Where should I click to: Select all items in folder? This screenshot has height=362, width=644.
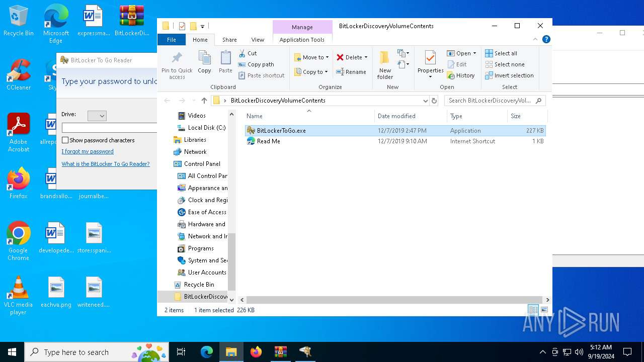click(x=501, y=53)
